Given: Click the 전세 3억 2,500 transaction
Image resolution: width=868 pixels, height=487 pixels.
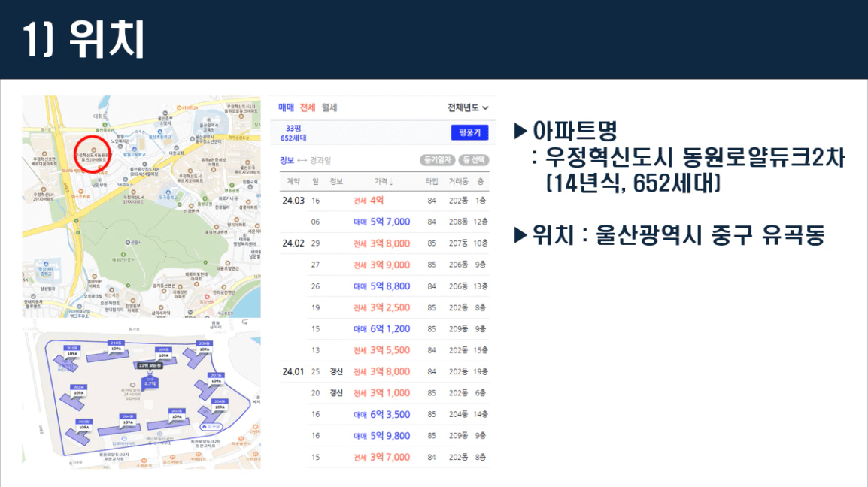Looking at the screenshot, I should click(x=399, y=307).
